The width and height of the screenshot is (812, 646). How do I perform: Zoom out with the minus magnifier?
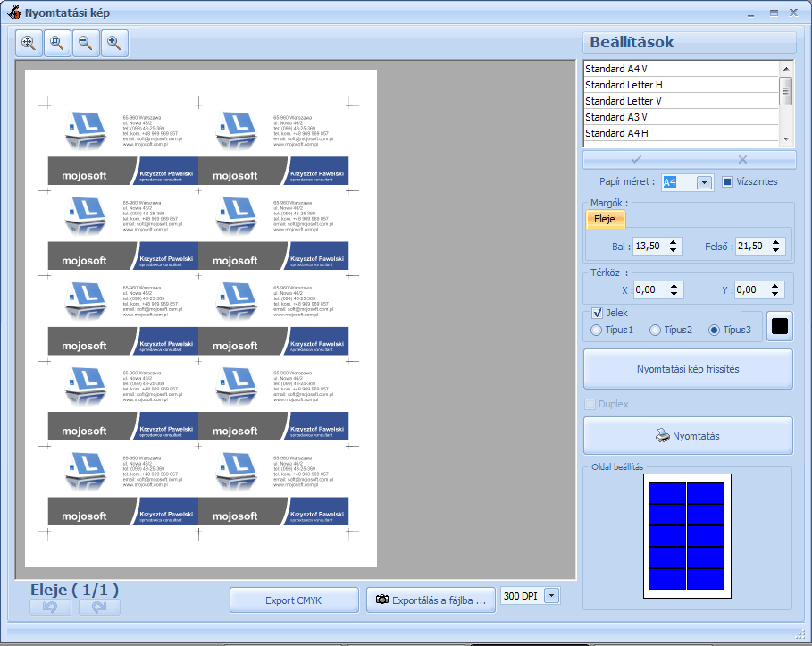[86, 43]
